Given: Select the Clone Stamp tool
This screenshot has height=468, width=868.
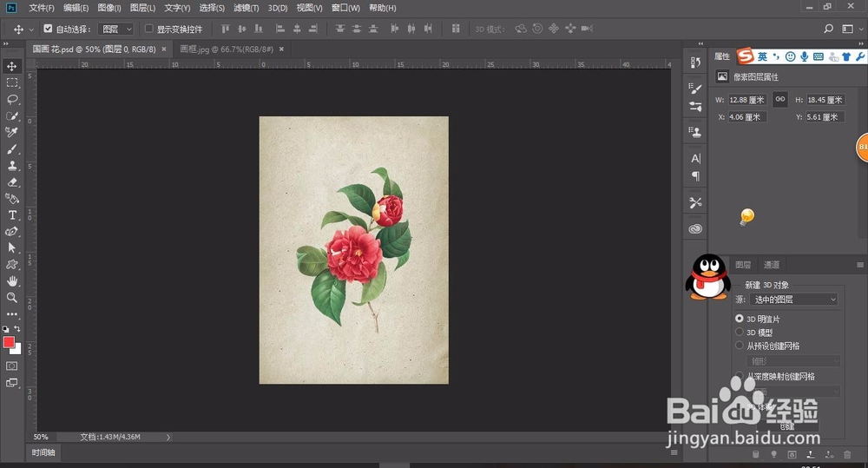Looking at the screenshot, I should coord(11,166).
